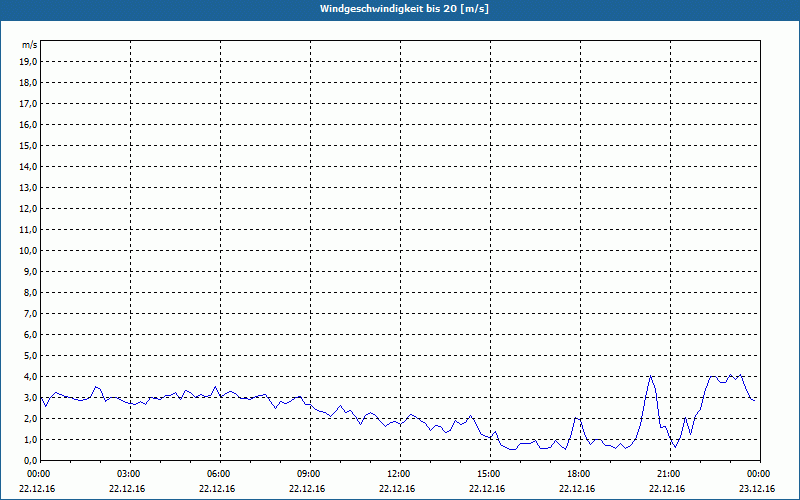The height and width of the screenshot is (500, 800).
Task: Click the '16,0' y-axis label
Action: (28, 124)
